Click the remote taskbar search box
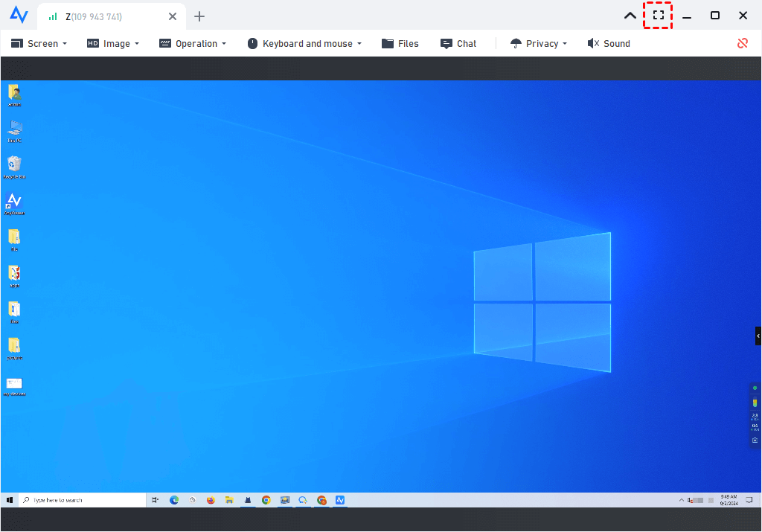 click(82, 500)
